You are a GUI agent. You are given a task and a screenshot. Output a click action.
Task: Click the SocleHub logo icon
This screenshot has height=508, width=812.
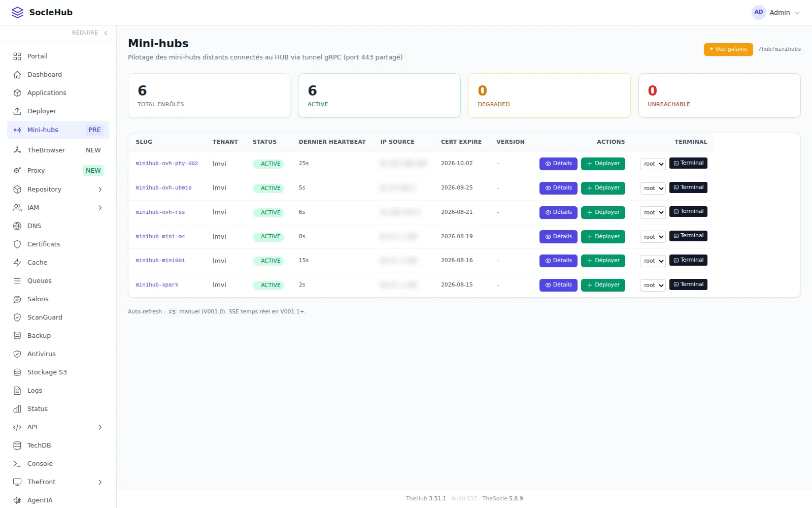click(17, 13)
